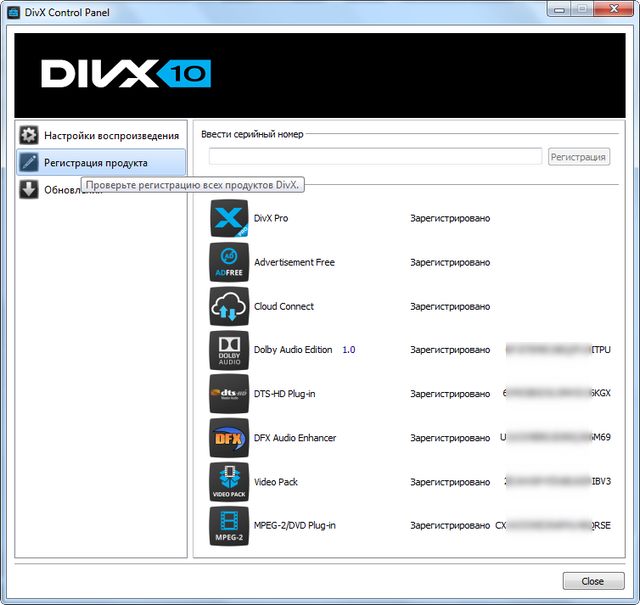This screenshot has height=605, width=640.
Task: Click the Cloud Connect cloud icon
Action: pyautogui.click(x=229, y=306)
